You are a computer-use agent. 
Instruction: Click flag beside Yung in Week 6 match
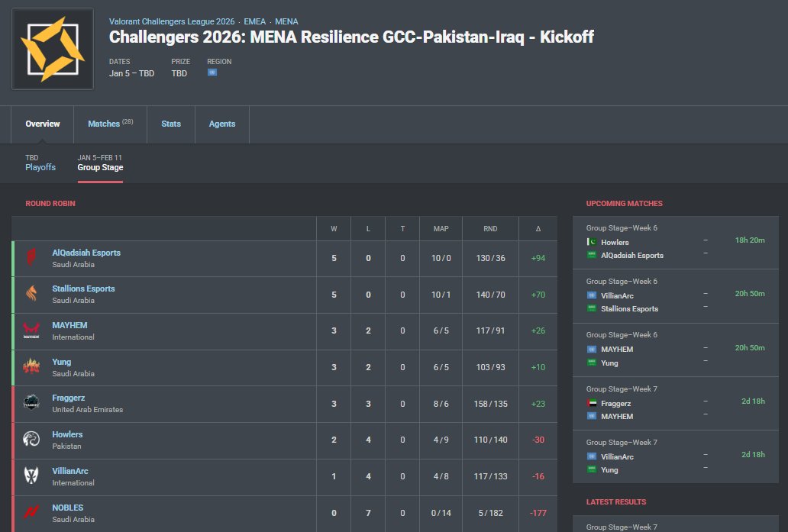(592, 363)
